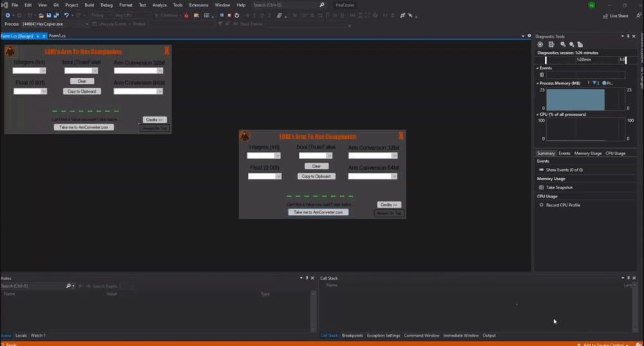Click the Pause debugging (Break All) icon
The width and height of the screenshot is (644, 346).
pyautogui.click(x=222, y=15)
